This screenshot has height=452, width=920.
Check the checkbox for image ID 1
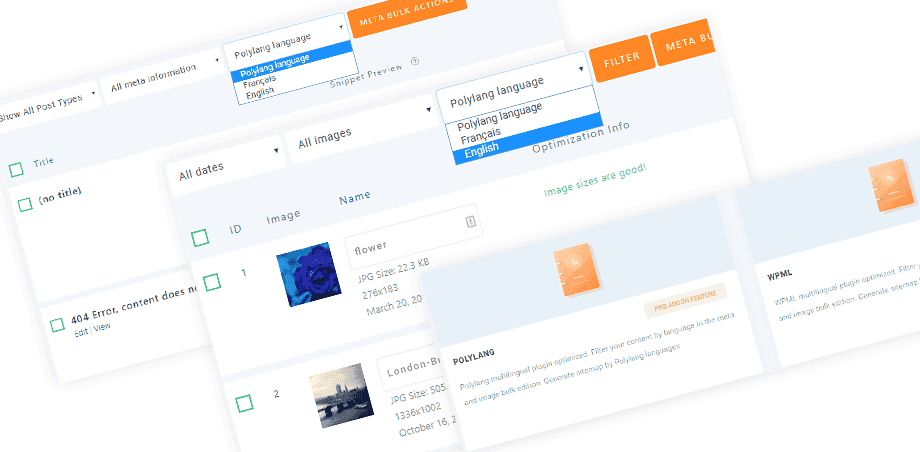[x=212, y=282]
